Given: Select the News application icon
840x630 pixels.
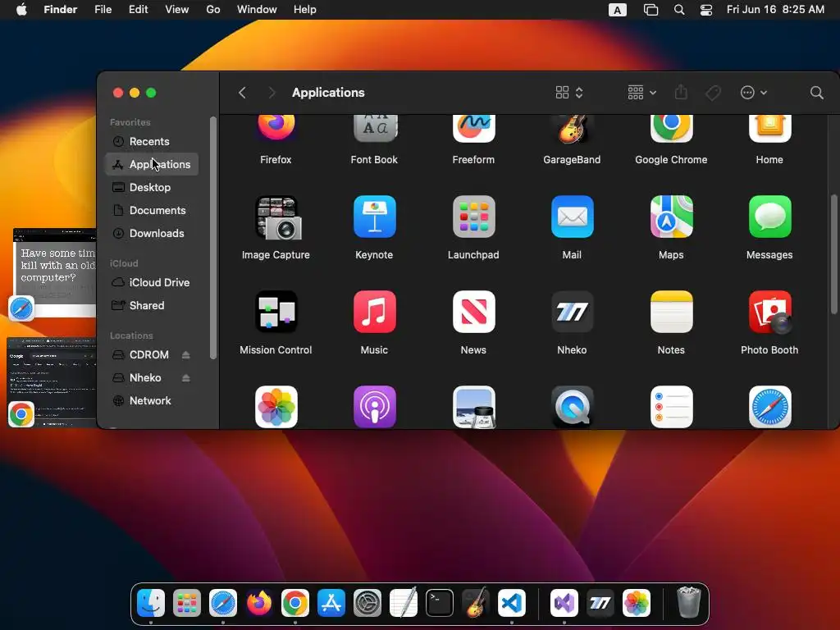Looking at the screenshot, I should pyautogui.click(x=473, y=311).
